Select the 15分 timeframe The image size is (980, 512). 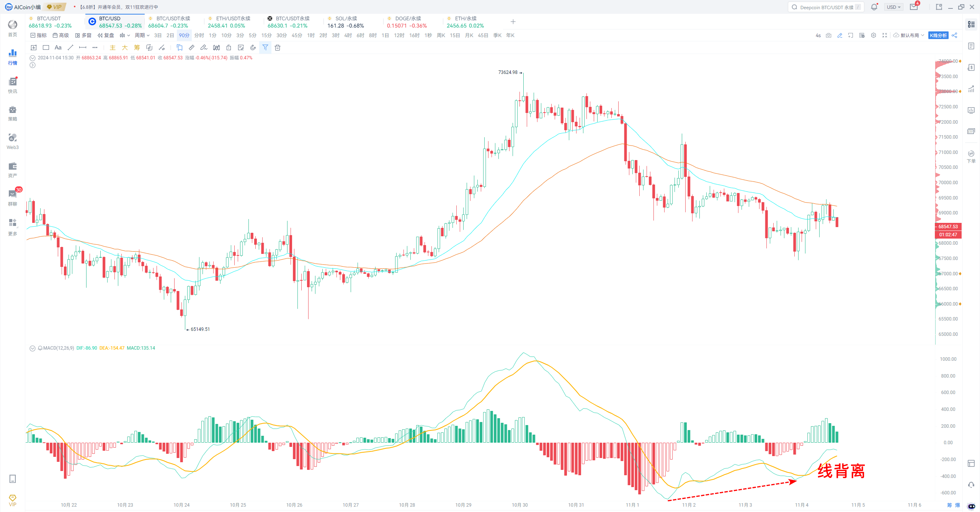coord(266,35)
